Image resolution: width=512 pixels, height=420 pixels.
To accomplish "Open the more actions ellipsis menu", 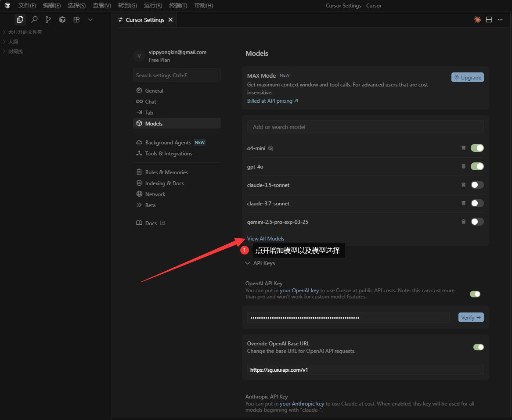I will pos(500,20).
